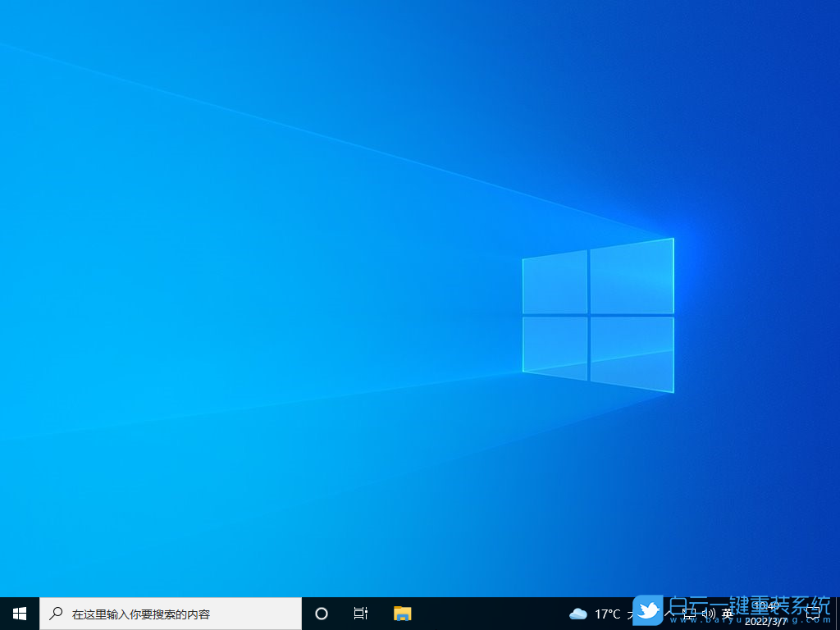The height and width of the screenshot is (630, 840).
Task: Show desktop using the far-right taskbar strip
Action: tap(838, 613)
